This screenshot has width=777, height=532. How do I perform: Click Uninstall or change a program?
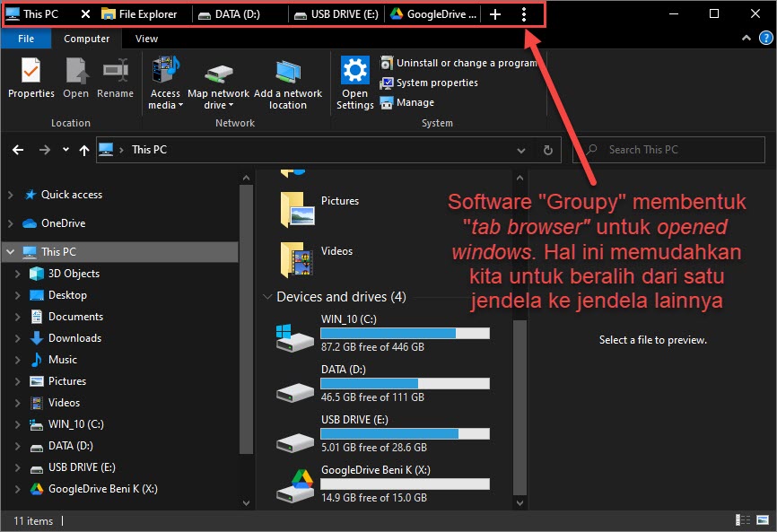coord(458,63)
